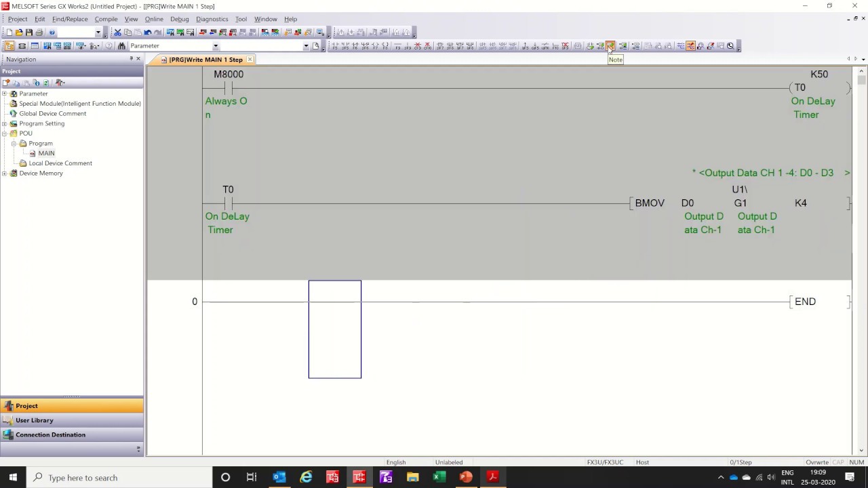Select Local Device Comment in the tree
Image resolution: width=868 pixels, height=488 pixels.
tap(60, 163)
